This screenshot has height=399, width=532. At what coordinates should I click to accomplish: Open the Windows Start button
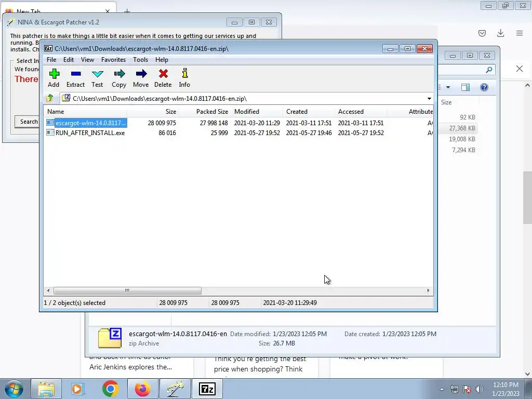[14, 389]
